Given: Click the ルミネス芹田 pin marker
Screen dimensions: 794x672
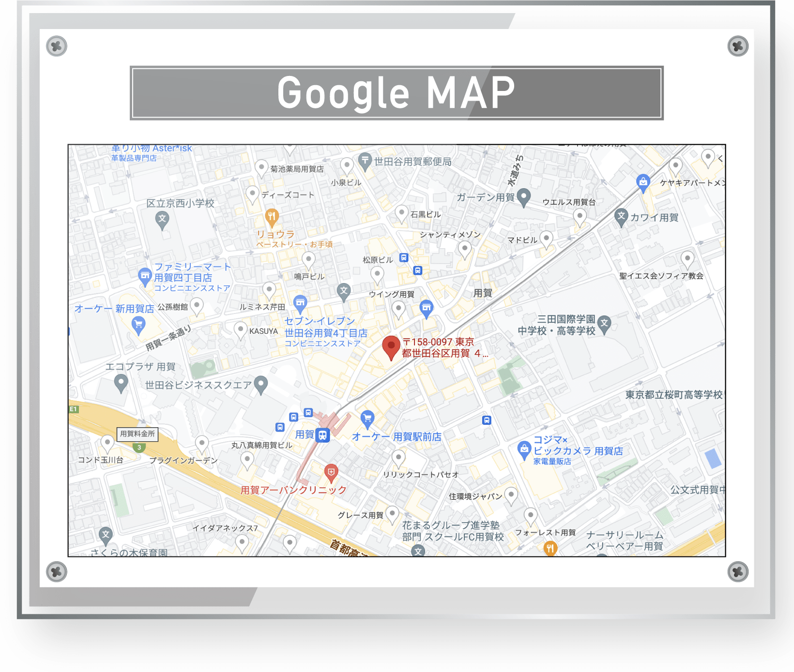Looking at the screenshot, I should click(269, 292).
